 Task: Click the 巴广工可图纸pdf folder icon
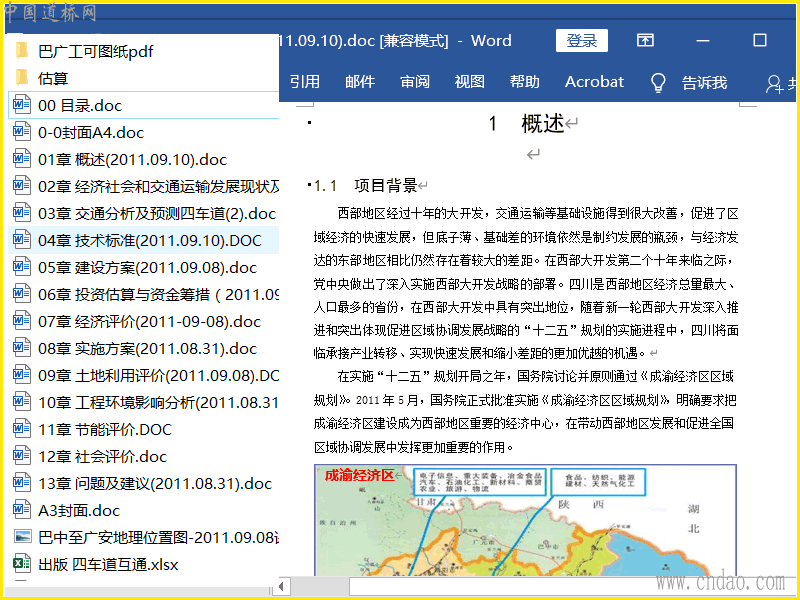[x=22, y=51]
